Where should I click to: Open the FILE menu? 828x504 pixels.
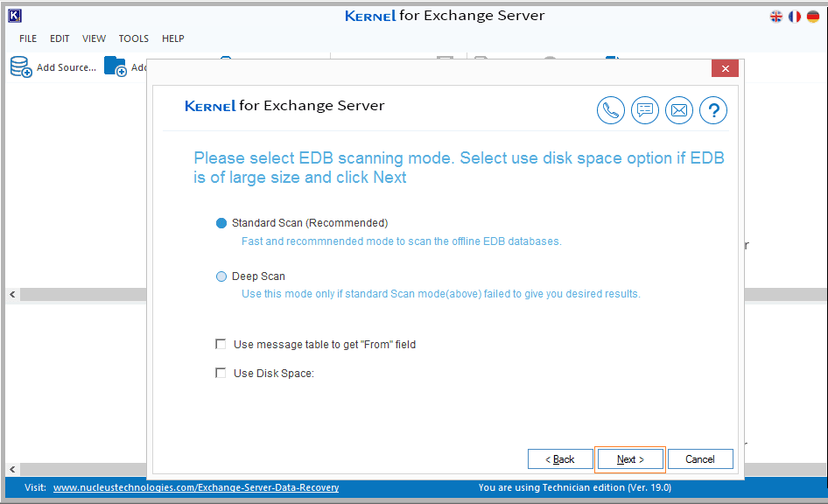[x=28, y=38]
